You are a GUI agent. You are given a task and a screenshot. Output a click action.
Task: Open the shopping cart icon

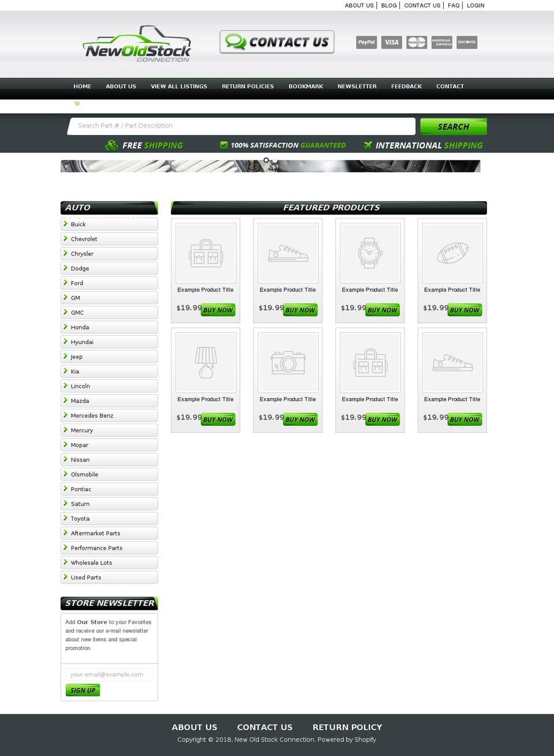pyautogui.click(x=77, y=104)
